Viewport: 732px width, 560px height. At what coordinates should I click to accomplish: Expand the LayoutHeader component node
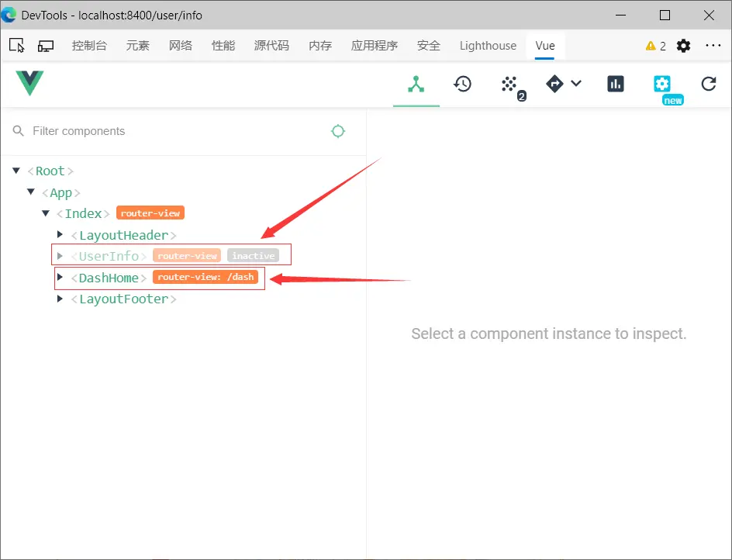point(60,234)
